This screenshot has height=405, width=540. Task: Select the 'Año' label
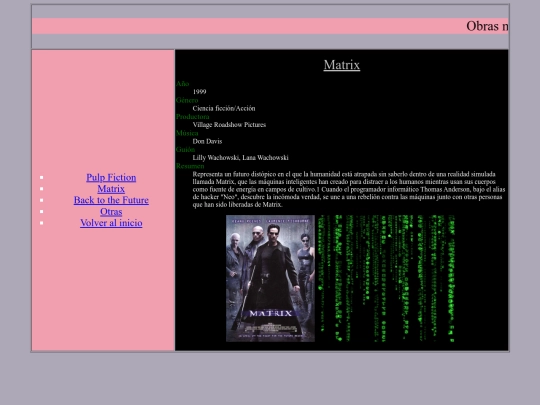coord(183,84)
